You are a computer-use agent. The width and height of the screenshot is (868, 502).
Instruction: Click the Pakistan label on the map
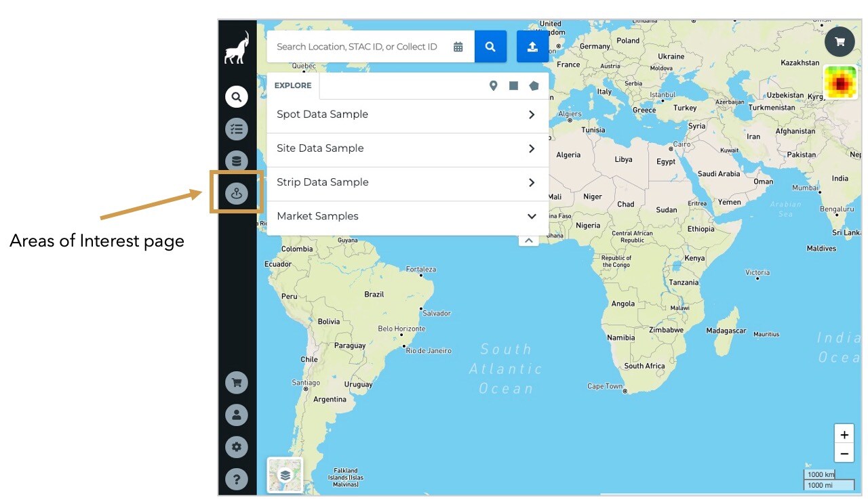tap(802, 154)
